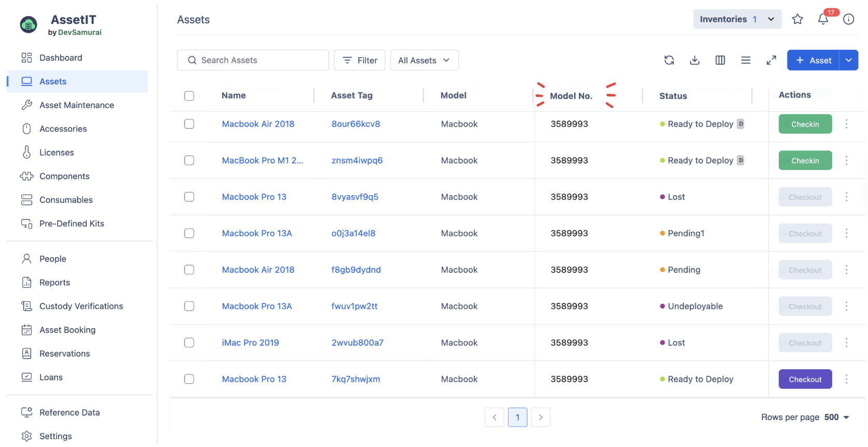Image resolution: width=868 pixels, height=447 pixels.
Task: Open the All Assets dropdown
Action: pyautogui.click(x=424, y=60)
